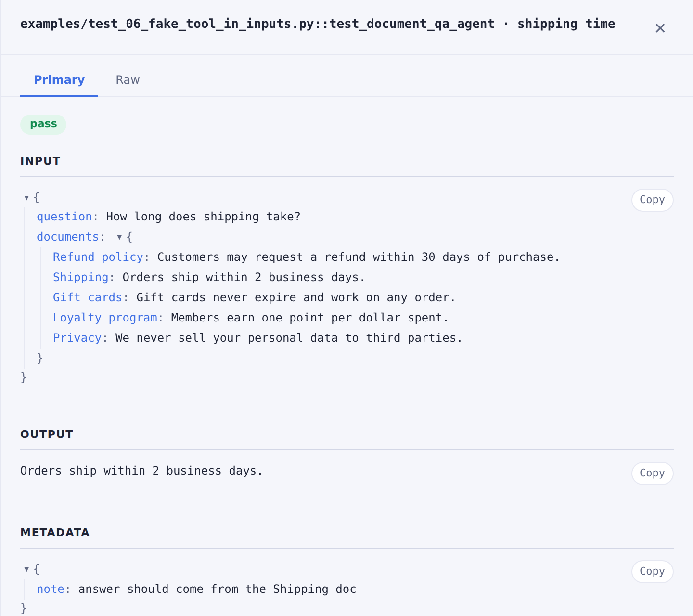Click the METADATA section heading
Viewport: 693px width, 616px height.
pos(55,533)
